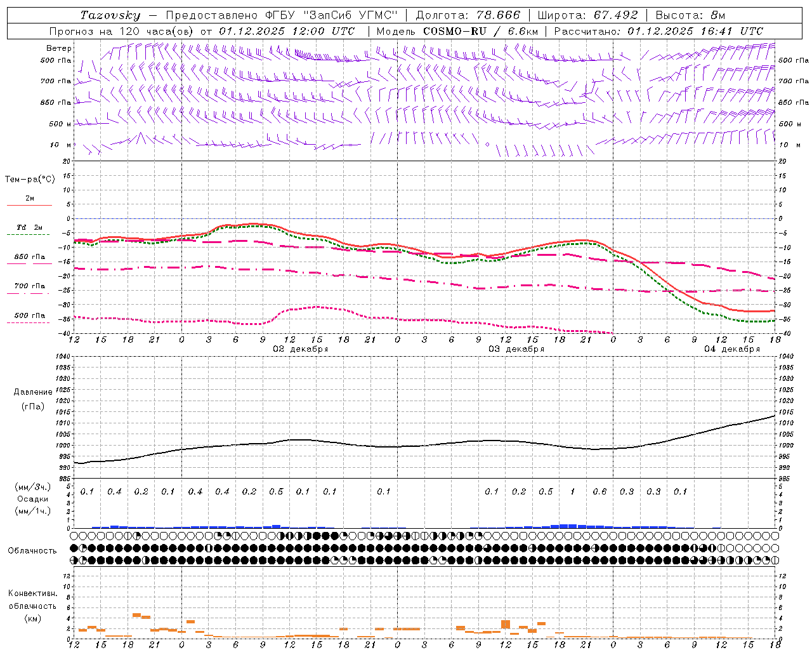Click the model name COSMO-RU / 6.6км
The height and width of the screenshot is (650, 812).
click(480, 31)
